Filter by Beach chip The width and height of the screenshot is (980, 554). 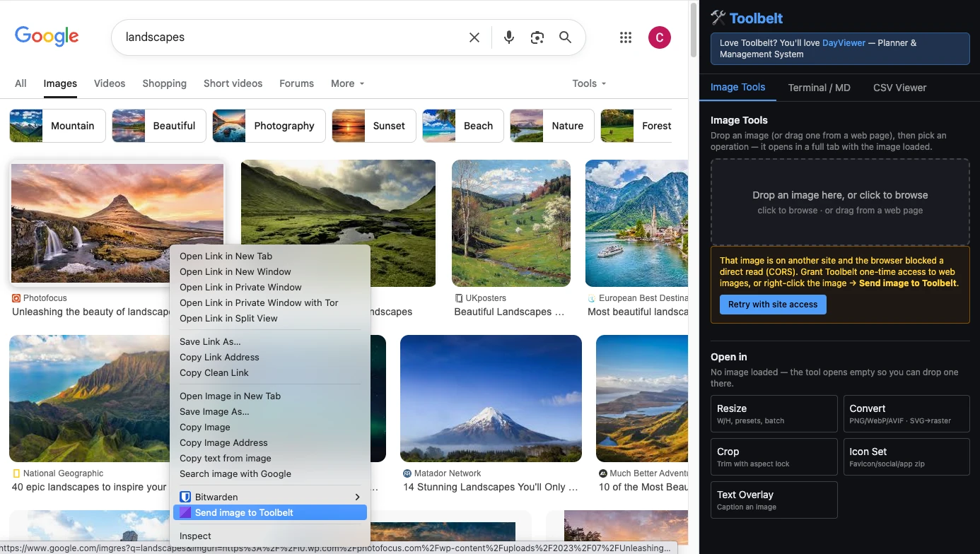pyautogui.click(x=462, y=126)
